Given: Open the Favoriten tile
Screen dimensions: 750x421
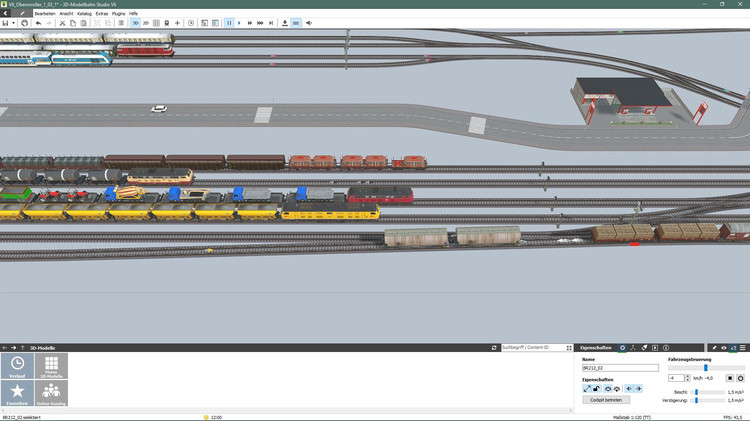Looking at the screenshot, I should [17, 393].
